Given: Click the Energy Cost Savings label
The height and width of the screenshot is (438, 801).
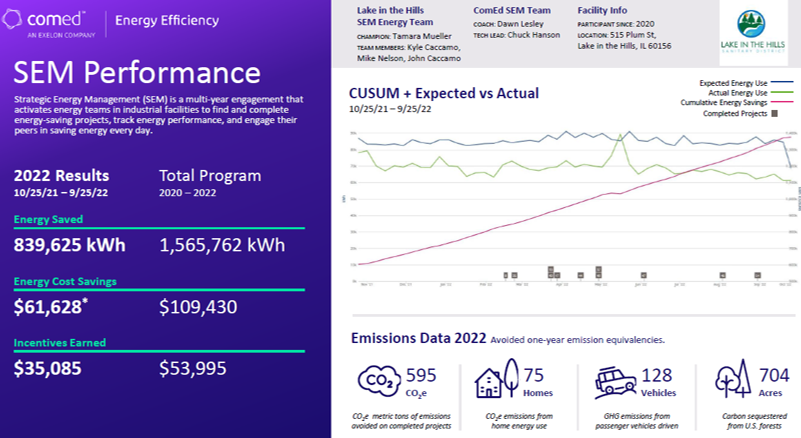Looking at the screenshot, I should [x=65, y=281].
